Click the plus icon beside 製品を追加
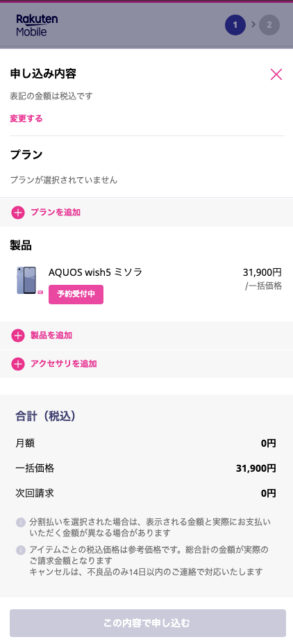Screen dimensions: 293x644 click(x=18, y=336)
